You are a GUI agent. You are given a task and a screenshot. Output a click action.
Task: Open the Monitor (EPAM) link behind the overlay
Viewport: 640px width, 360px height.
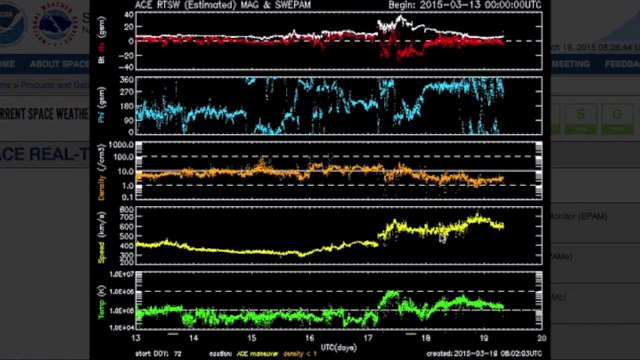point(578,217)
